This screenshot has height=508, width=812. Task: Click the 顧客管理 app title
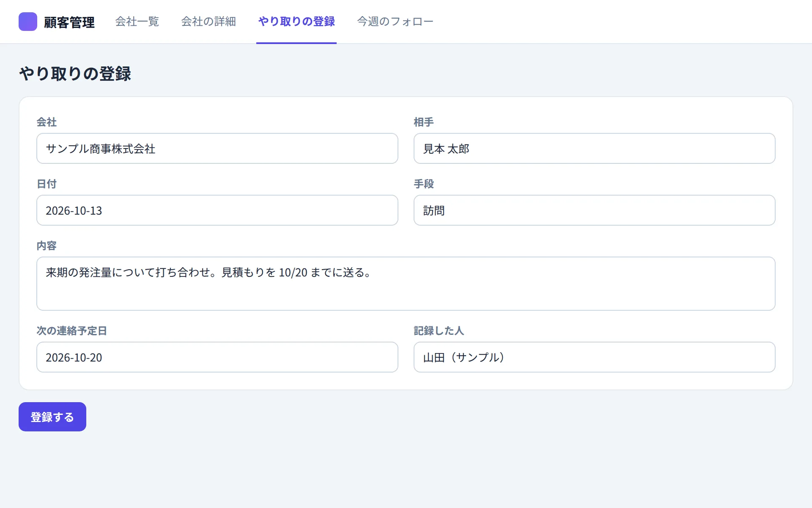[69, 22]
